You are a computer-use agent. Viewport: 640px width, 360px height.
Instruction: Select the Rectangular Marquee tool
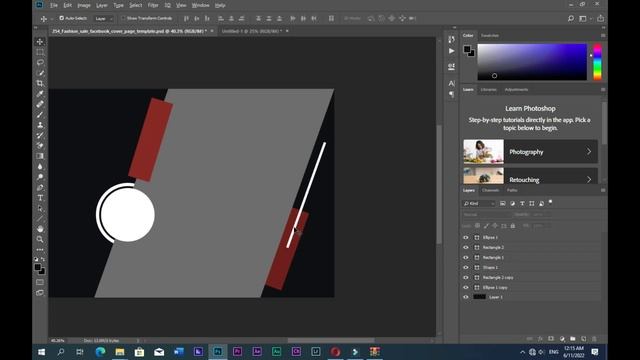coord(40,52)
